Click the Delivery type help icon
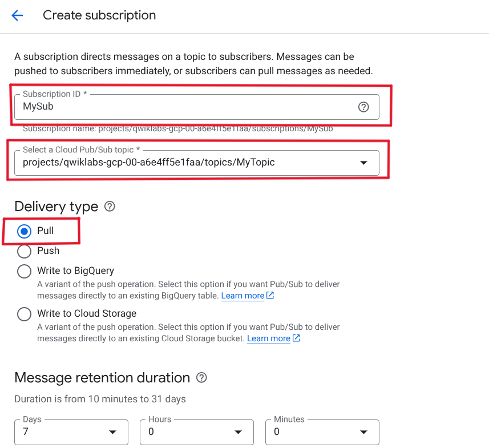Viewport: 489px width, 448px height. pos(109,207)
